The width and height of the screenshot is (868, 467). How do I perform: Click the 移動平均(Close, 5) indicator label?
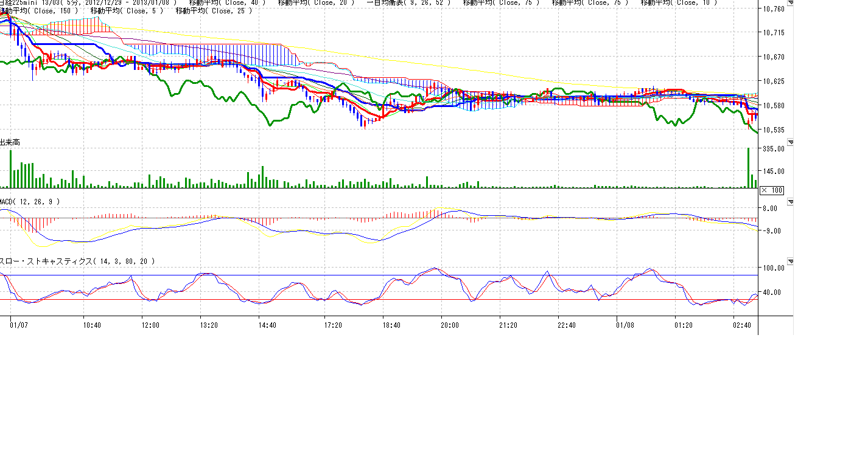click(x=126, y=10)
